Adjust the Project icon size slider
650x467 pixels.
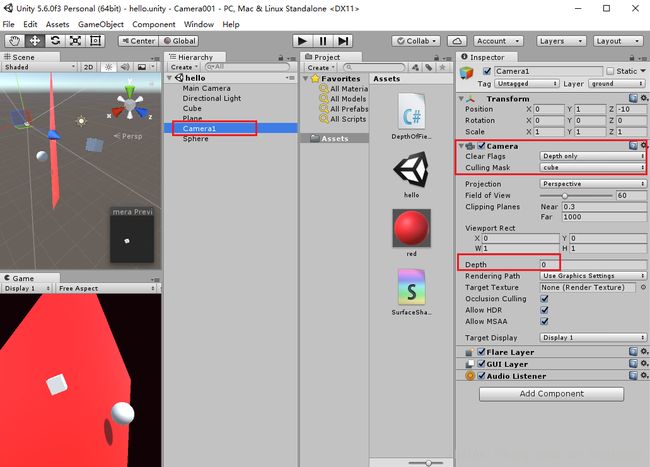tap(426, 462)
